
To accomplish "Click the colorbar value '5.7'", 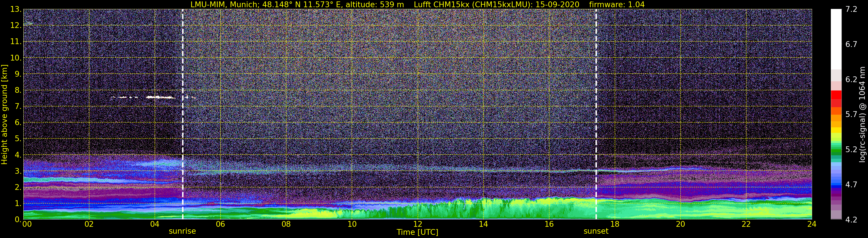I will pyautogui.click(x=851, y=115).
